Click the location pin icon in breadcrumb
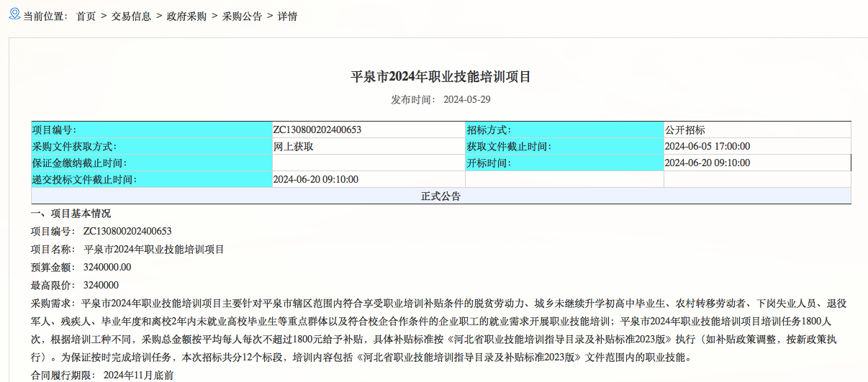Screen dimensions: 868x382 pos(14,14)
